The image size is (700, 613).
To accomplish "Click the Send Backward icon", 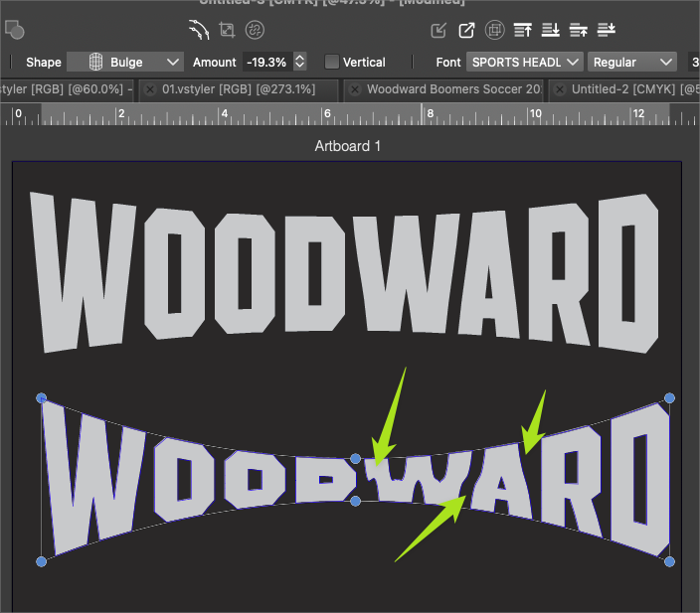I will pos(607,30).
